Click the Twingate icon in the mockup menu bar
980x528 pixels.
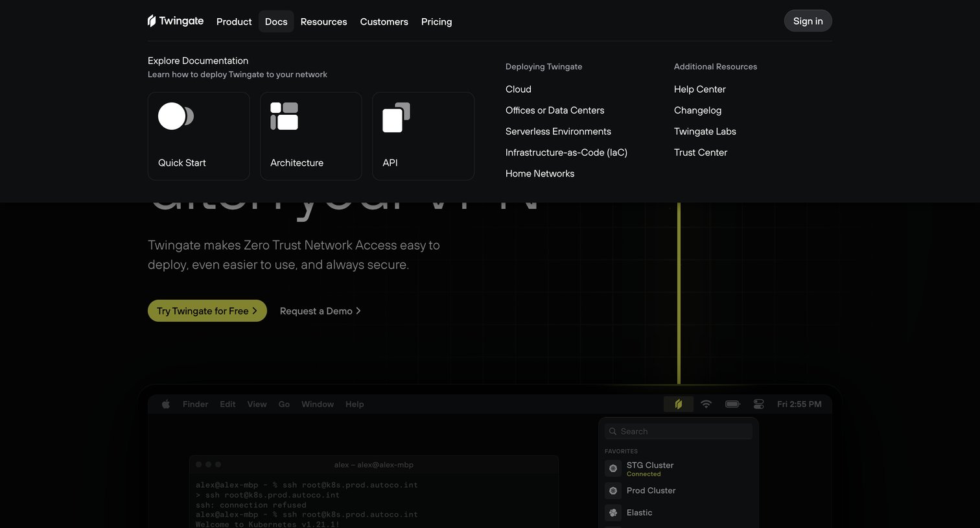click(679, 404)
